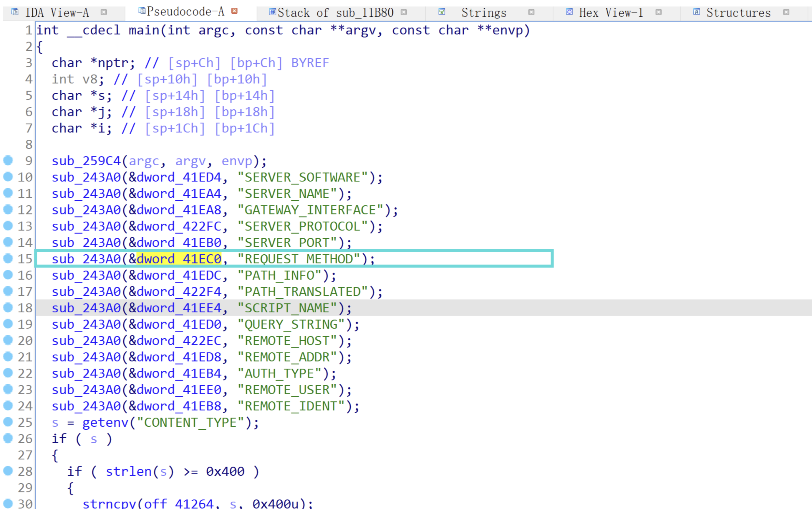Screen dimensions: 812x511
Task: Select the "CONTENT_TYPE" string literal
Action: (x=191, y=423)
